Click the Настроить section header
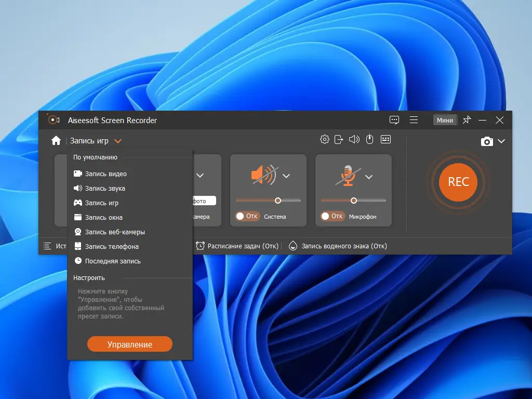Screen dimensions: 532x399 pyautogui.click(x=89, y=278)
